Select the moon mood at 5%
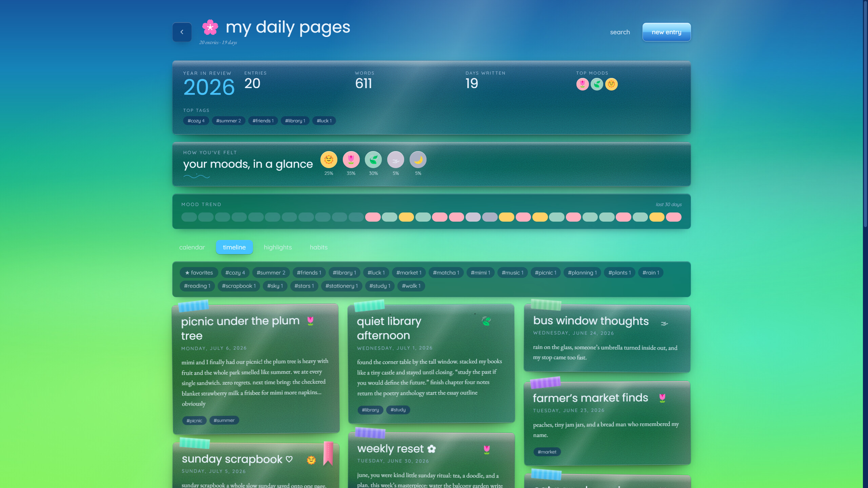Image resolution: width=868 pixels, height=488 pixels. coord(418,159)
